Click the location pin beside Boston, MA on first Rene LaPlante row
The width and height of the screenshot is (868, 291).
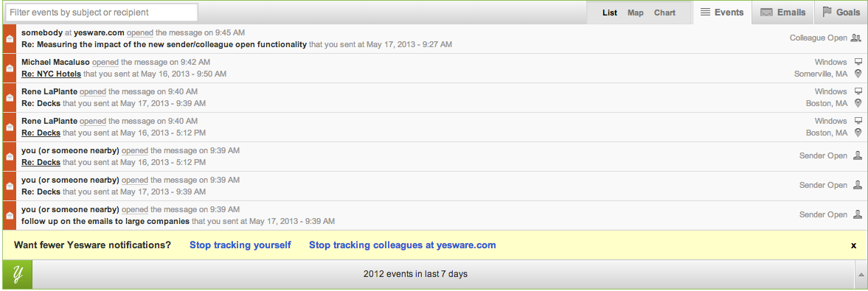(858, 103)
